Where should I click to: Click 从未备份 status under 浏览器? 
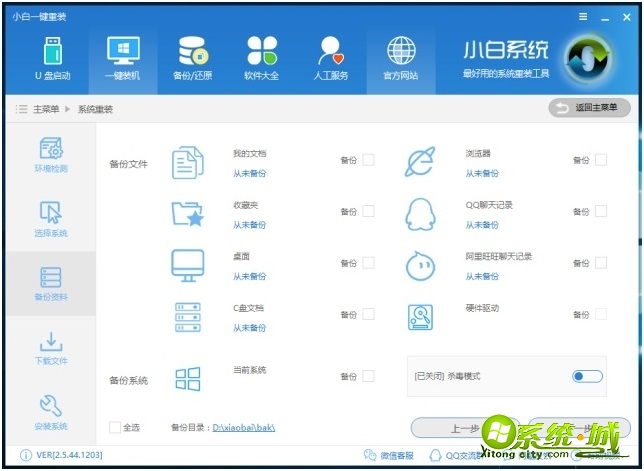pos(482,173)
